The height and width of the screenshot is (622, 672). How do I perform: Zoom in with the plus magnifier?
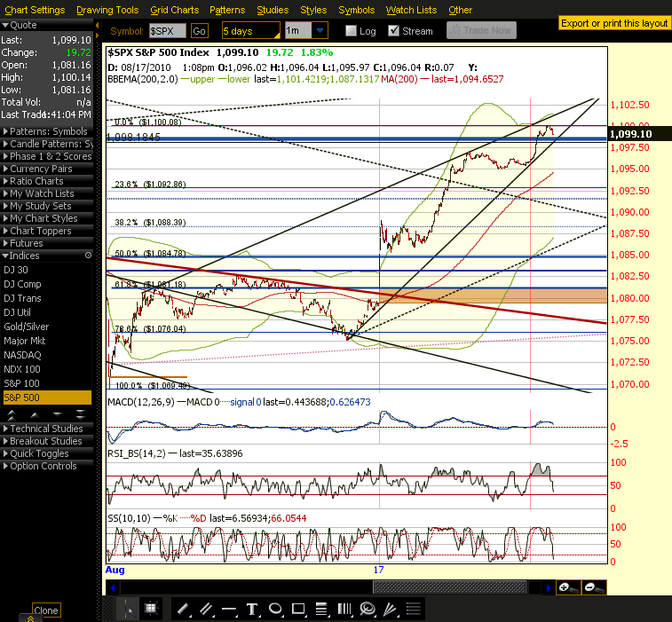point(568,588)
